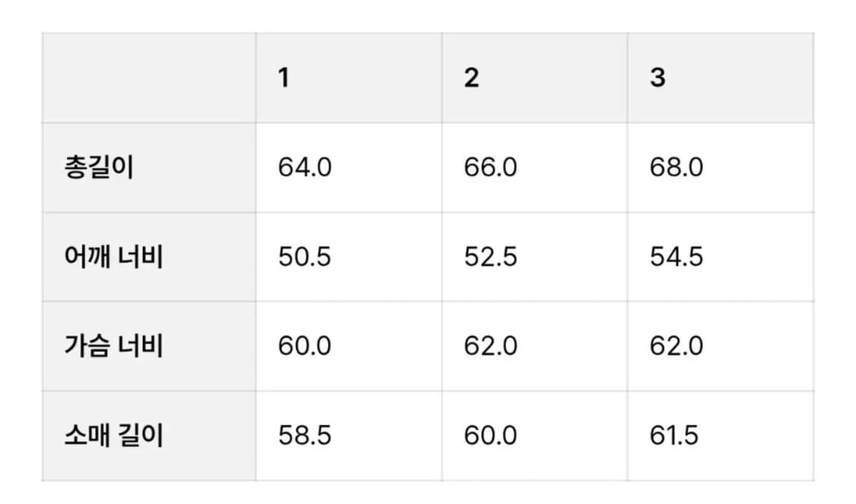Screen dimensions: 856x504
Task: Pick 소매 길이 value 60.0 for size 2
Action: click(491, 436)
